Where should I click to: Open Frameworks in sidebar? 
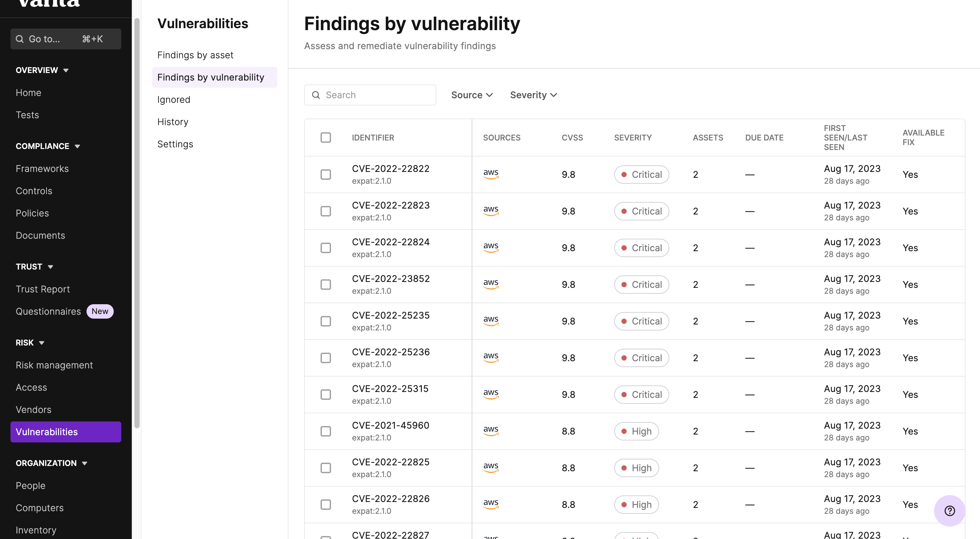(x=42, y=169)
